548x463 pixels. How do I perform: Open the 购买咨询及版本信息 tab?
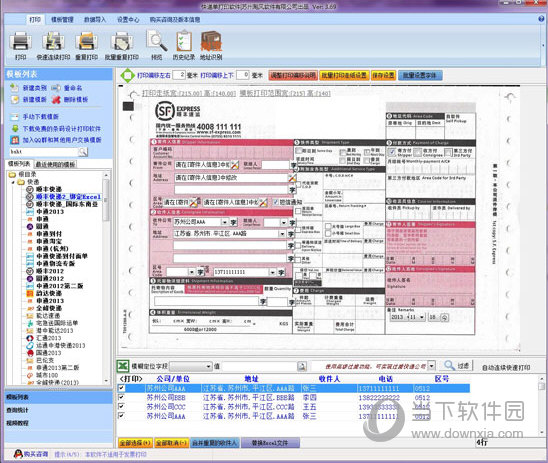pos(175,20)
